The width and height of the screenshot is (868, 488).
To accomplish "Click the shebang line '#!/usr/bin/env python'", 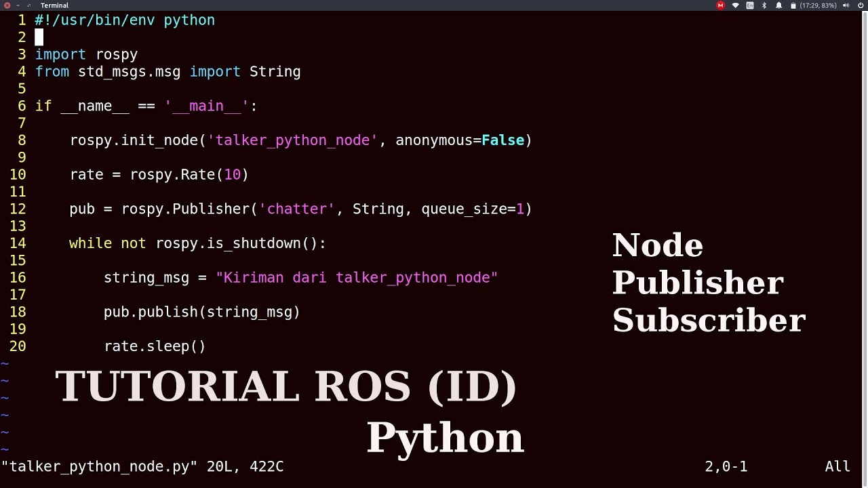I will [125, 20].
